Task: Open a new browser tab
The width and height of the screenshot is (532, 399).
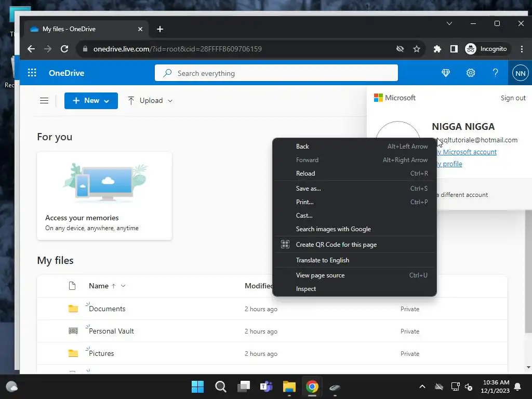Action: tap(160, 29)
